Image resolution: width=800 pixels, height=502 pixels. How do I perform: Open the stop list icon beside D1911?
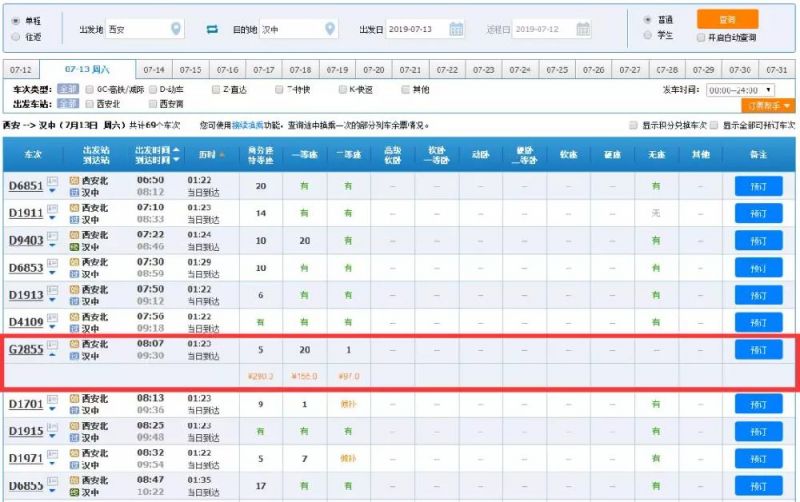[52, 208]
